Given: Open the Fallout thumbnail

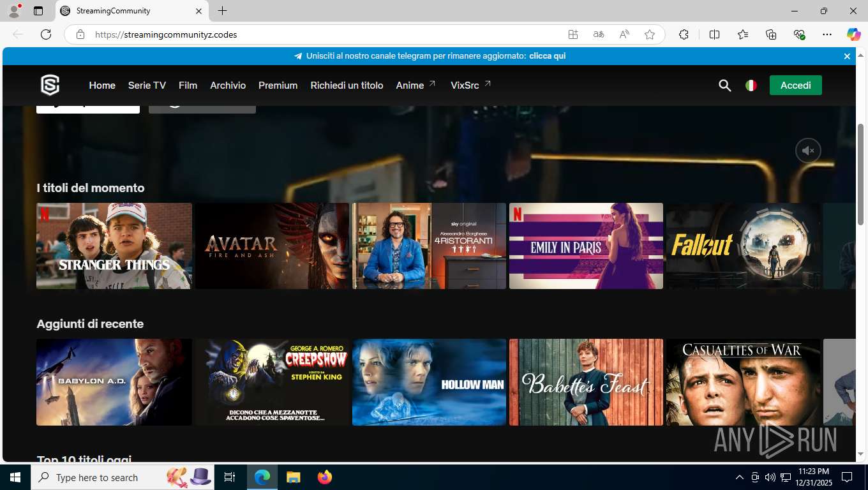Looking at the screenshot, I should tap(743, 246).
